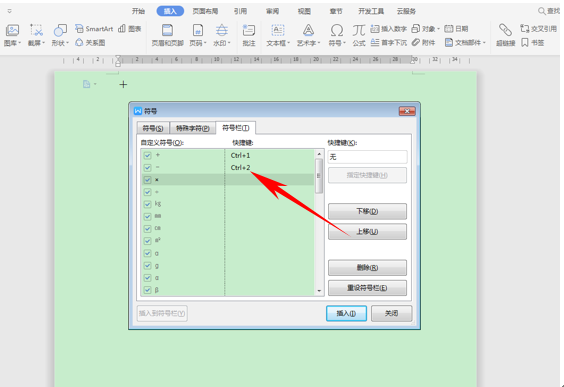The width and height of the screenshot is (564, 387).
Task: Insert an equation using the 公式 icon
Action: [359, 35]
